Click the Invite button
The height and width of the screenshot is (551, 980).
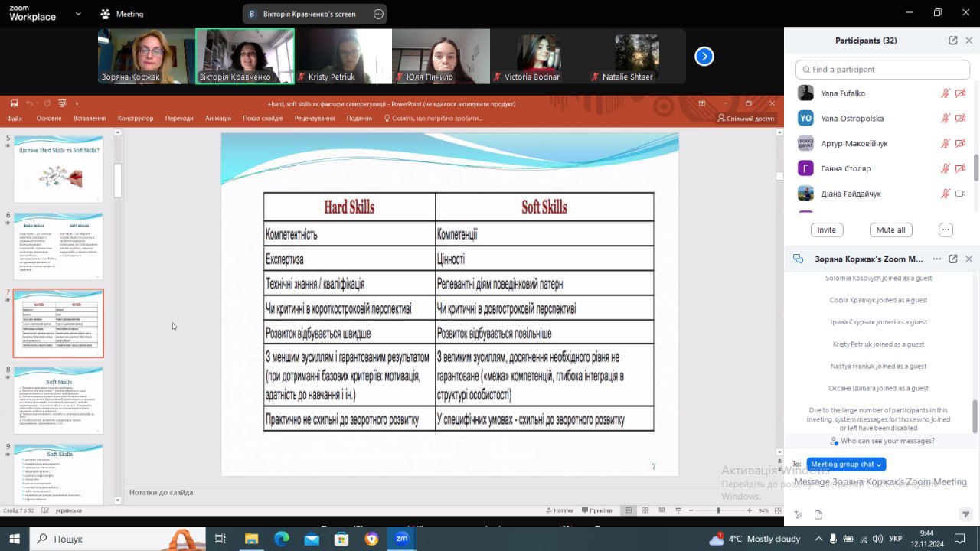(x=826, y=230)
